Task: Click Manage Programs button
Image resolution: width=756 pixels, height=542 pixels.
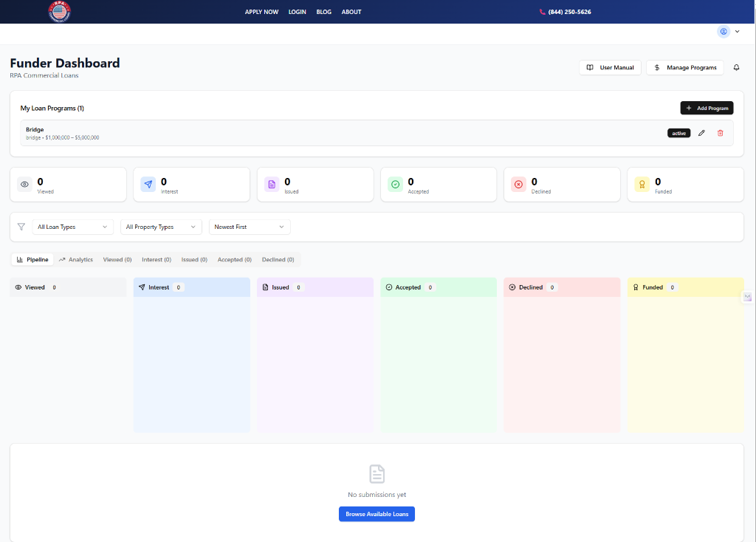Action: click(x=685, y=67)
